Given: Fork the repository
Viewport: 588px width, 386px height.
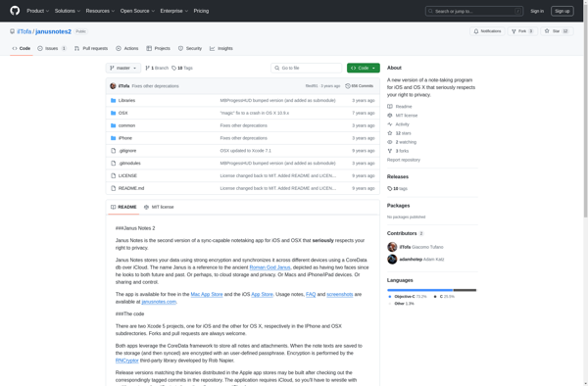Looking at the screenshot, I should (x=522, y=31).
